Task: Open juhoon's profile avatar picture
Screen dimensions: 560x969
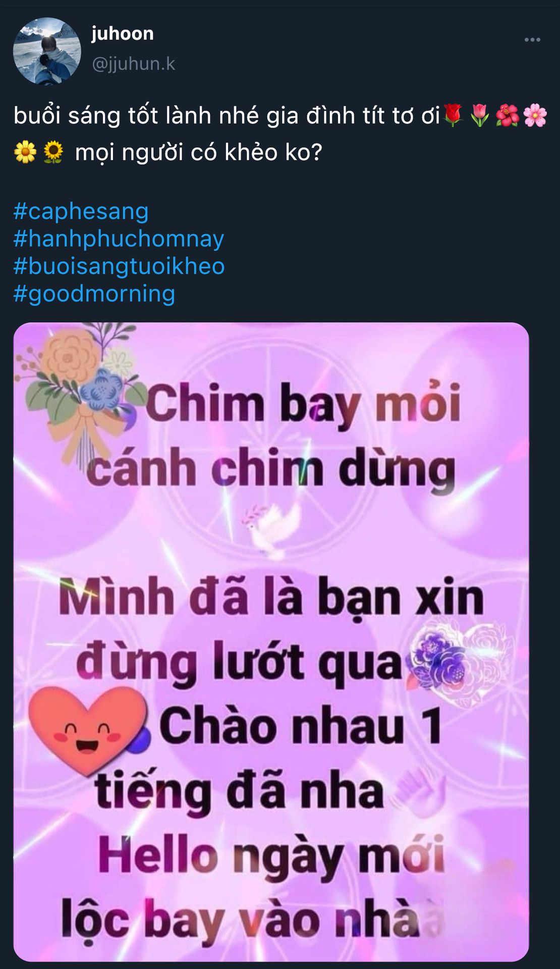Action: [x=47, y=51]
